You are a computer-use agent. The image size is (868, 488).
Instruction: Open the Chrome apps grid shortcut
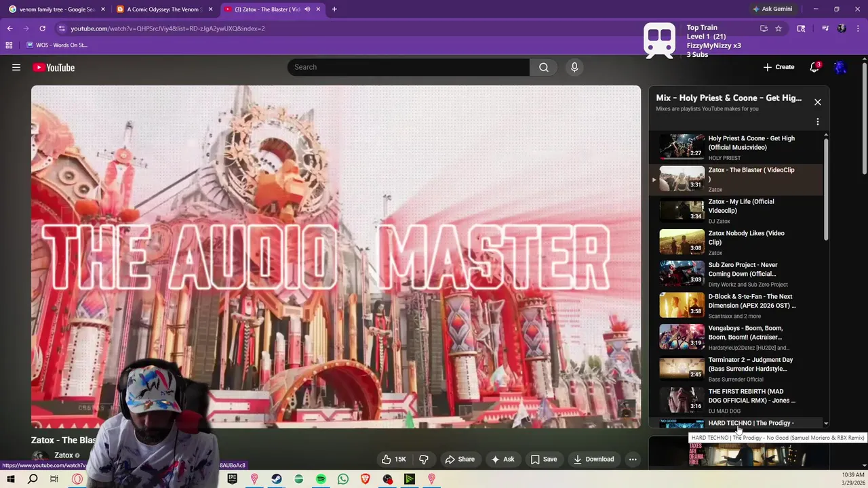[x=9, y=45]
